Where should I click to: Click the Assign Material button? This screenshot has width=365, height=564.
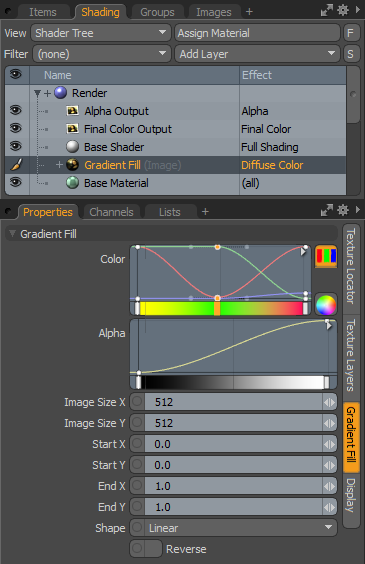click(257, 33)
